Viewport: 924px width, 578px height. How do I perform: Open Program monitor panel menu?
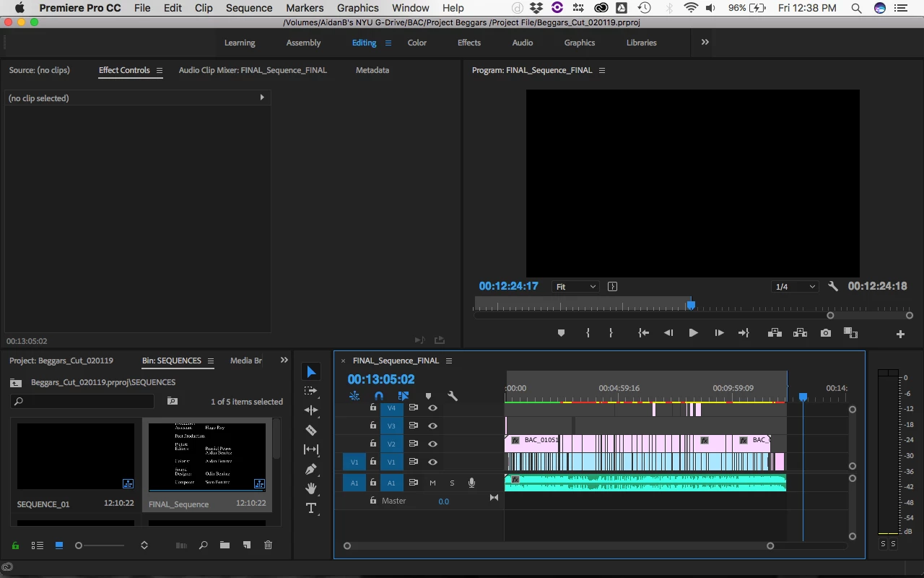pos(601,70)
